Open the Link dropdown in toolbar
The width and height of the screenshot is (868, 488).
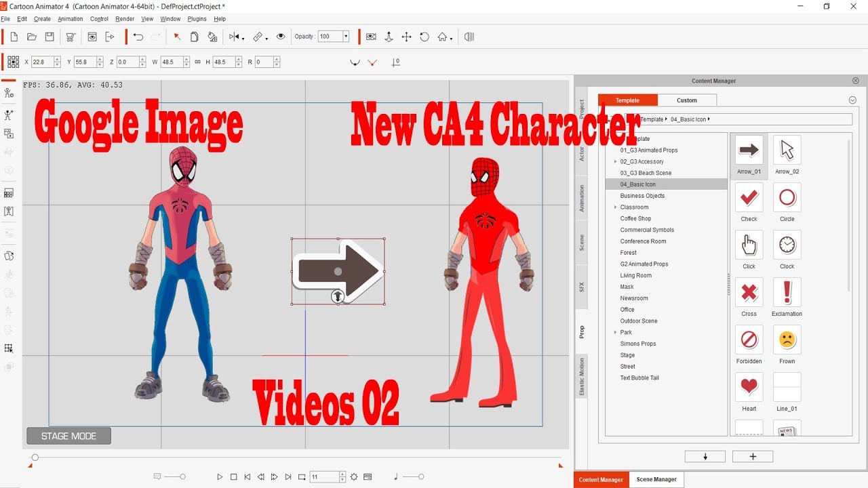[x=260, y=37]
